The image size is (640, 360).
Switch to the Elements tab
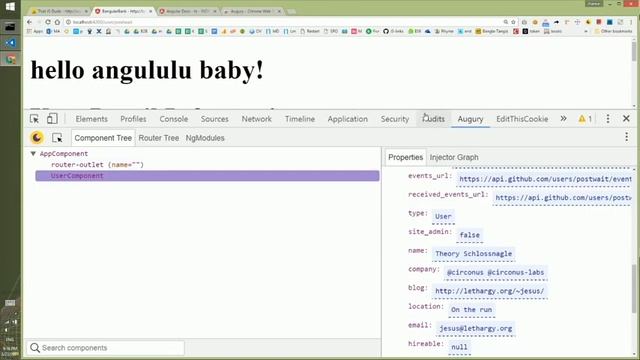[91, 119]
